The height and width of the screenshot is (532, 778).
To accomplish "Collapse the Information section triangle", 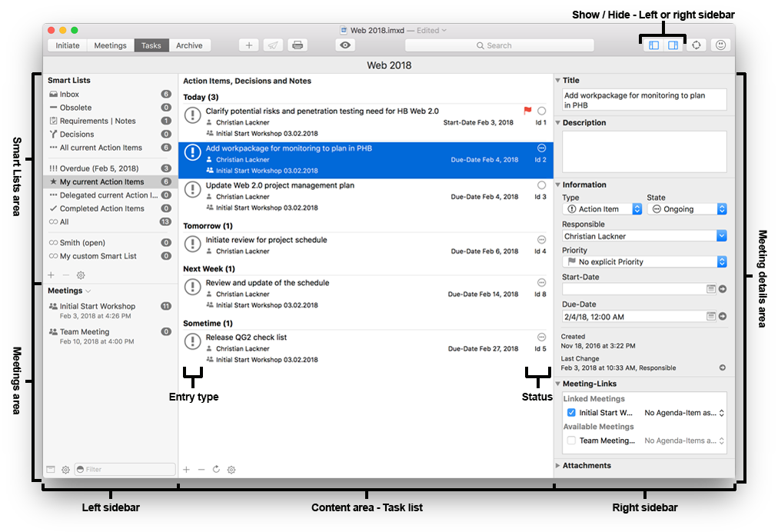I will (557, 185).
